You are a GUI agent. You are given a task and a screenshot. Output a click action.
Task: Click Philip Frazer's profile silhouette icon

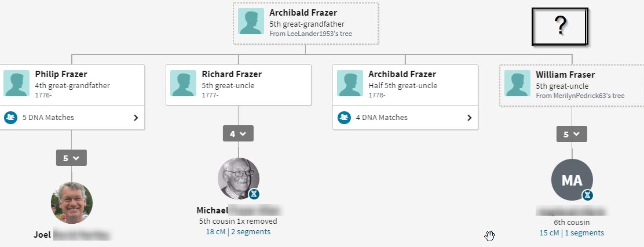point(17,83)
